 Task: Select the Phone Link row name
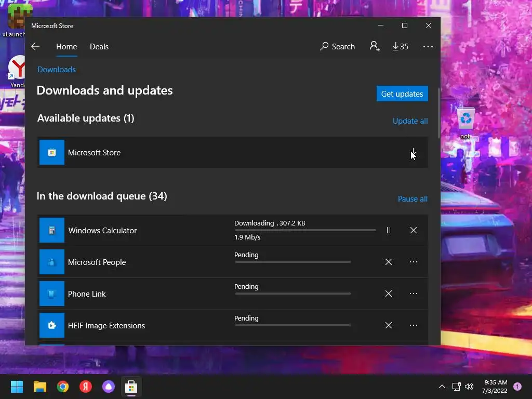(x=87, y=294)
